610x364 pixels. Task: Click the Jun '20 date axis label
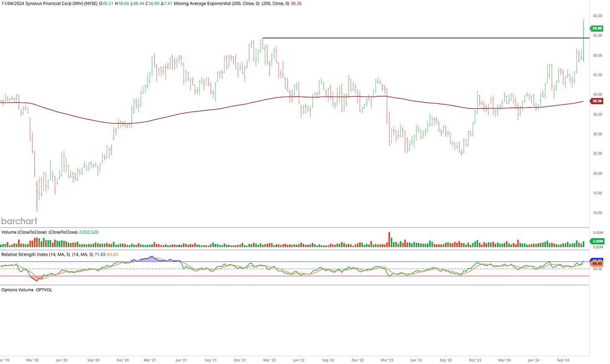click(x=62, y=360)
